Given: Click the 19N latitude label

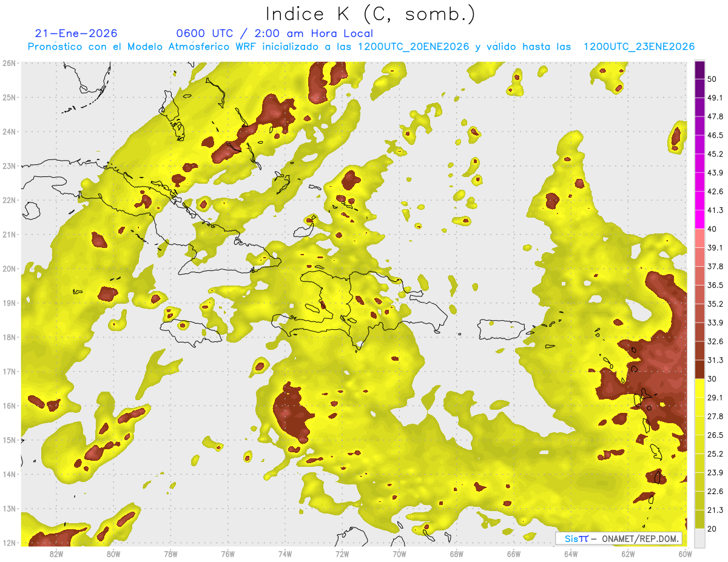Looking at the screenshot, I should pyautogui.click(x=9, y=303).
